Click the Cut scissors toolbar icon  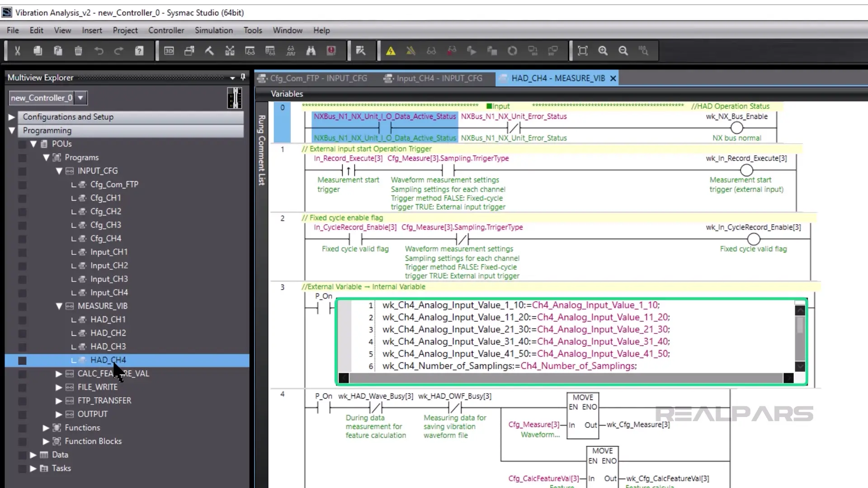17,51
